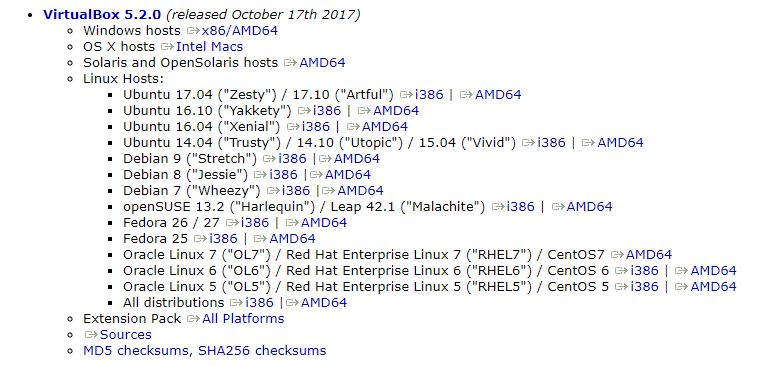Click external-link icon before x86/AMD64 Windows hosts
This screenshot has width=765, height=366.
pos(193,31)
